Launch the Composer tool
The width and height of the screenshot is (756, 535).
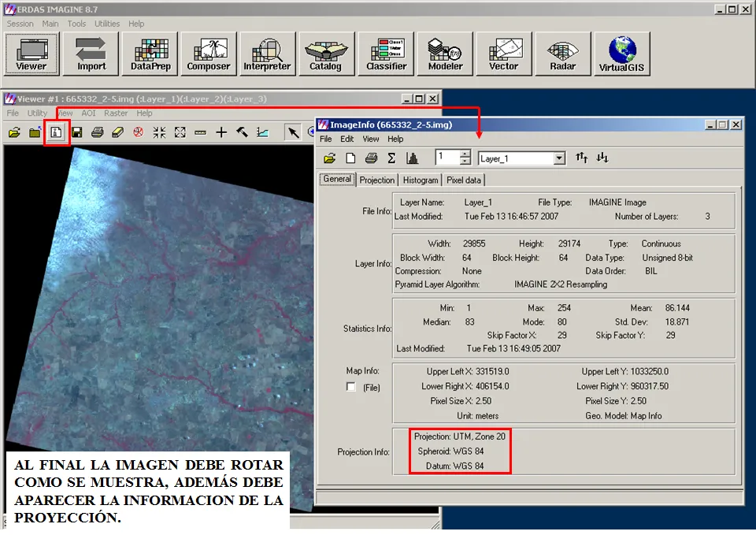(x=209, y=54)
